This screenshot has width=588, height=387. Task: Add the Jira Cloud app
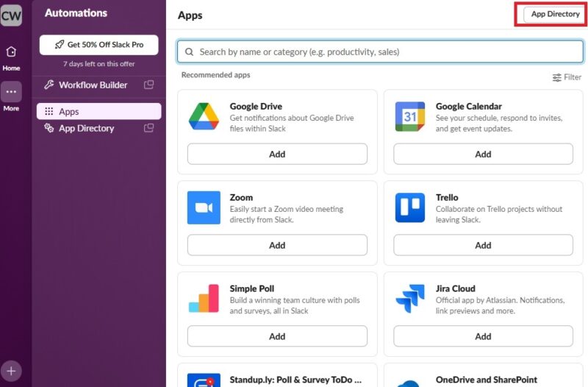click(483, 336)
